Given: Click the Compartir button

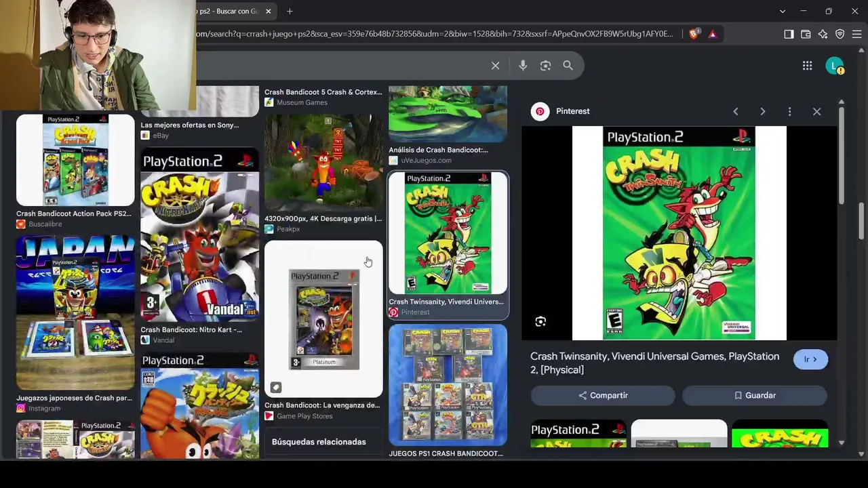Looking at the screenshot, I should pos(603,395).
